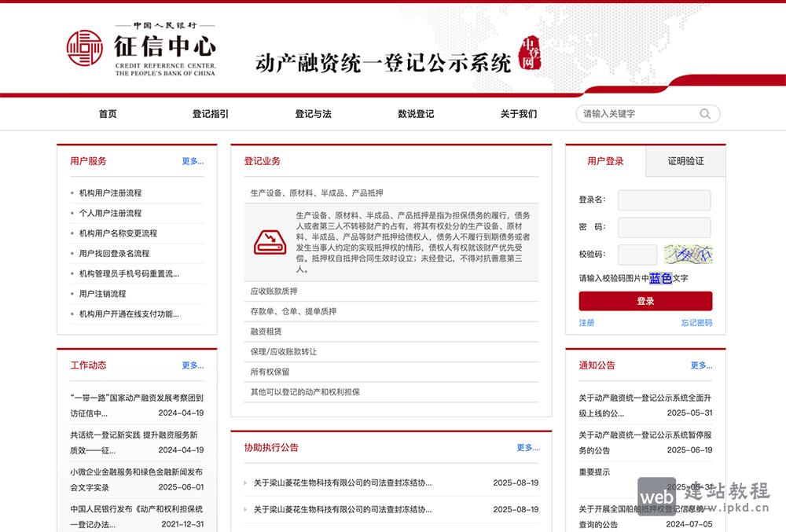Screen dimensions: 786x532
Task: Open the 登记与法 navigation item
Action: (x=314, y=114)
